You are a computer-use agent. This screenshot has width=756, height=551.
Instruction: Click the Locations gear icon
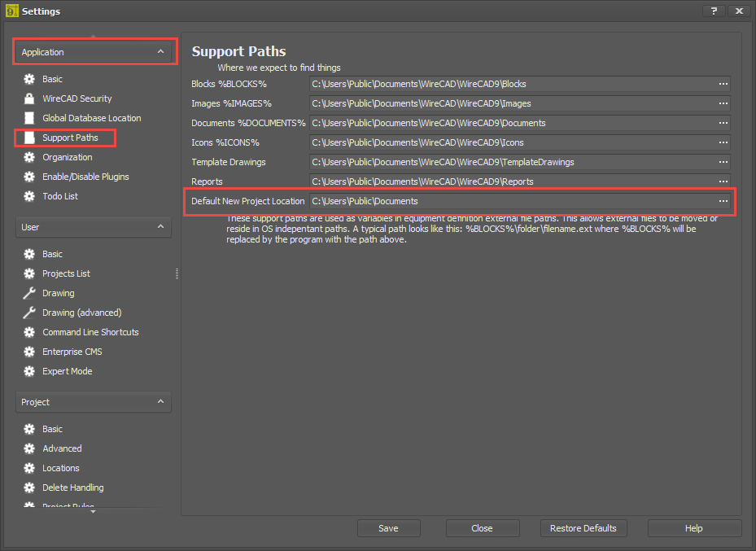(x=29, y=468)
